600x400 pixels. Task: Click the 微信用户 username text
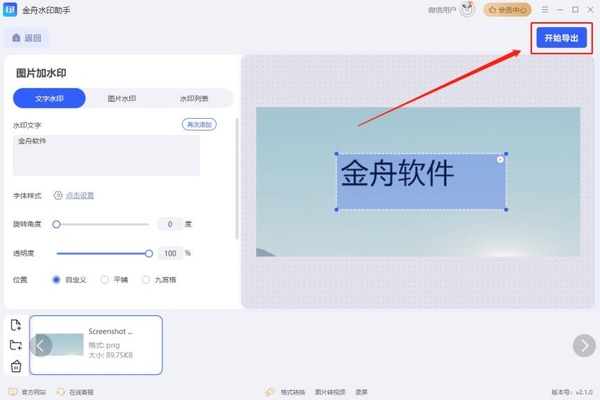(442, 10)
